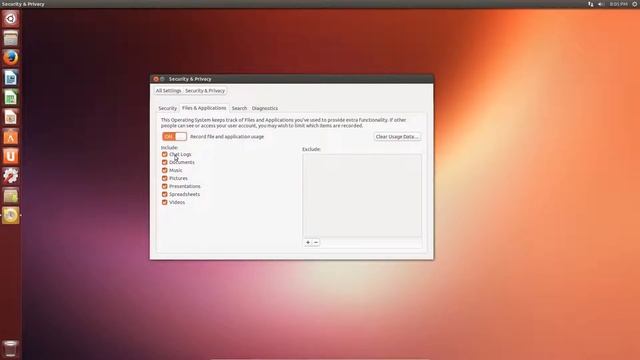The width and height of the screenshot is (640, 360).
Task: Launch the Files manager from the launcher
Action: (x=11, y=38)
